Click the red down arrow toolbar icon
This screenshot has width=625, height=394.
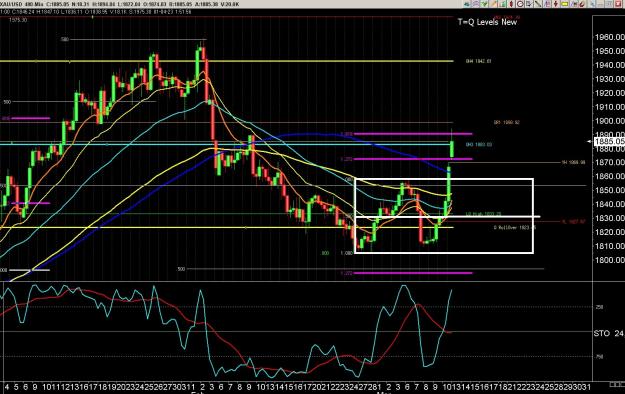tap(556, 4)
